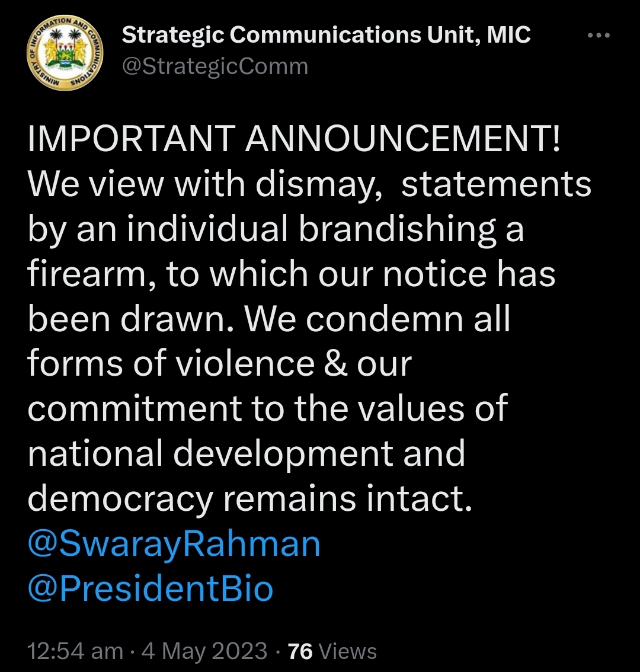Click the 4 May 2023 date
Screen dimensions: 640x672
204,651
